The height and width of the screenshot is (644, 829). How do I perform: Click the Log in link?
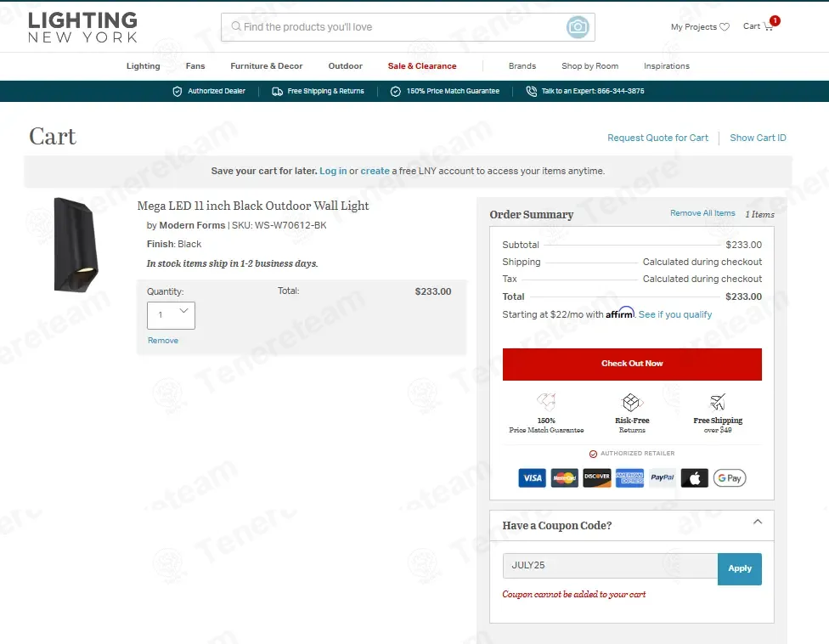point(333,171)
